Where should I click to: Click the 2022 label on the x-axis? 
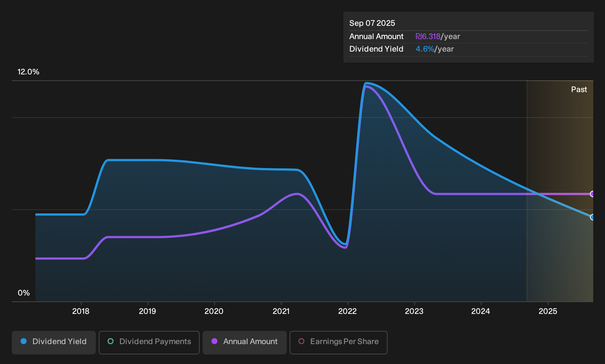tap(347, 311)
